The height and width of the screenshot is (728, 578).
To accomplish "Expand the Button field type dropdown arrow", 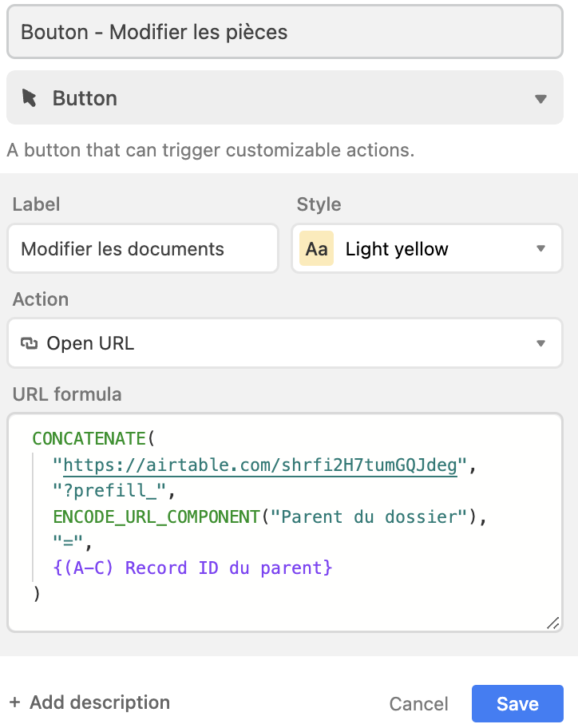I will click(x=540, y=98).
